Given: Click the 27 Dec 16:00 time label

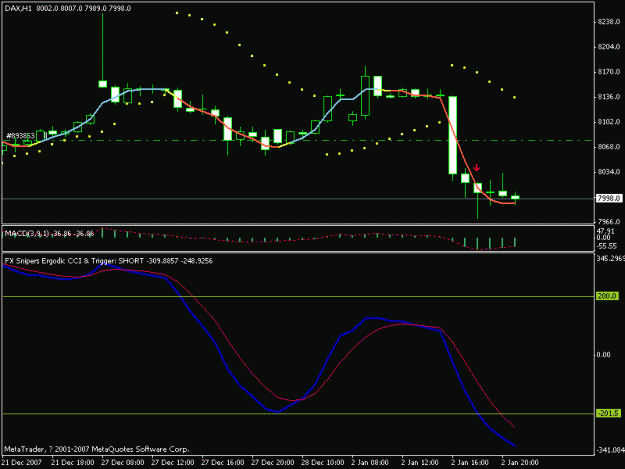Looking at the screenshot, I should pos(222,463).
